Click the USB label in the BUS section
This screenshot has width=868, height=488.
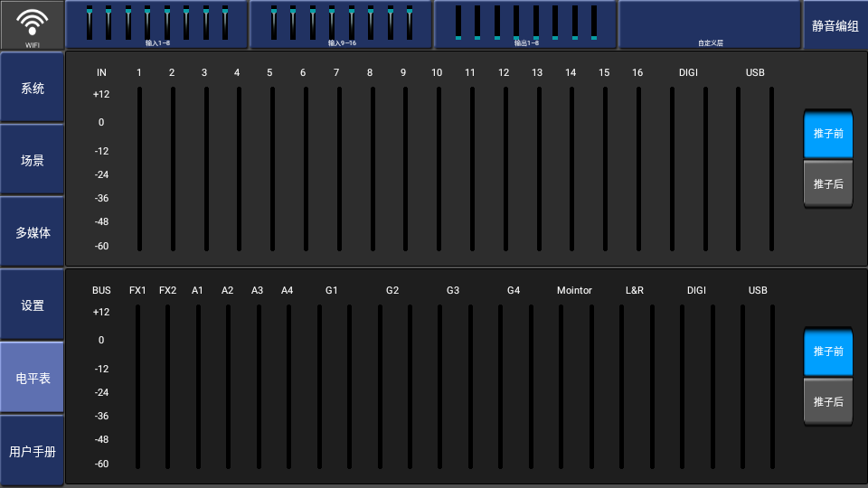click(758, 290)
